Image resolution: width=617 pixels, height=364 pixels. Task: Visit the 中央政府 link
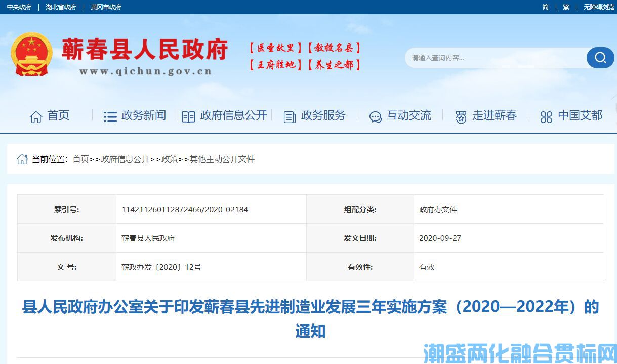19,7
